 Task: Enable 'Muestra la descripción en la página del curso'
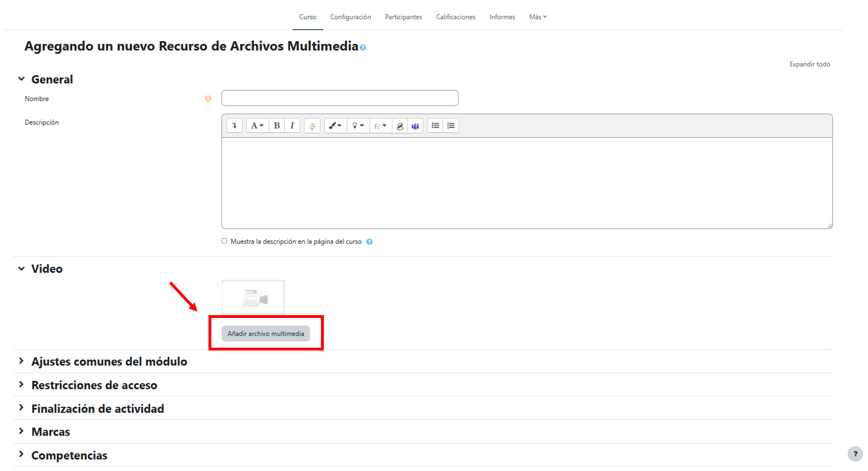[225, 241]
